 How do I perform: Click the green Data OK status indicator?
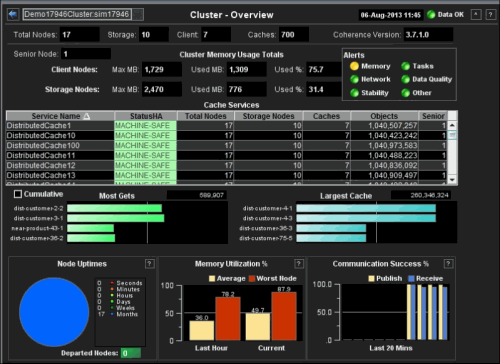tap(431, 15)
